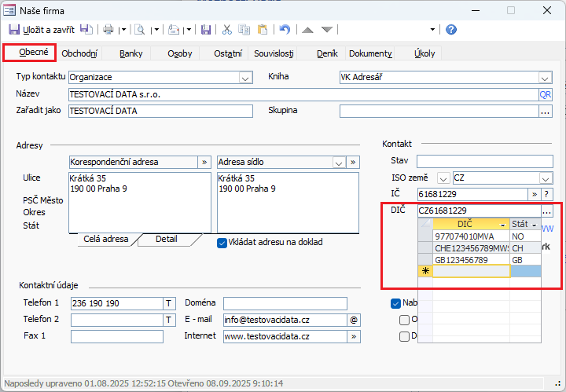The image size is (566, 392).
Task: Switch to the Banky tab
Action: [131, 53]
